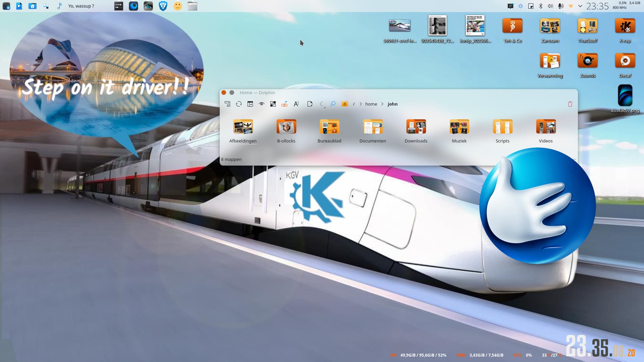Click the music note icon in top panel
This screenshot has height=362, width=644.
click(59, 6)
